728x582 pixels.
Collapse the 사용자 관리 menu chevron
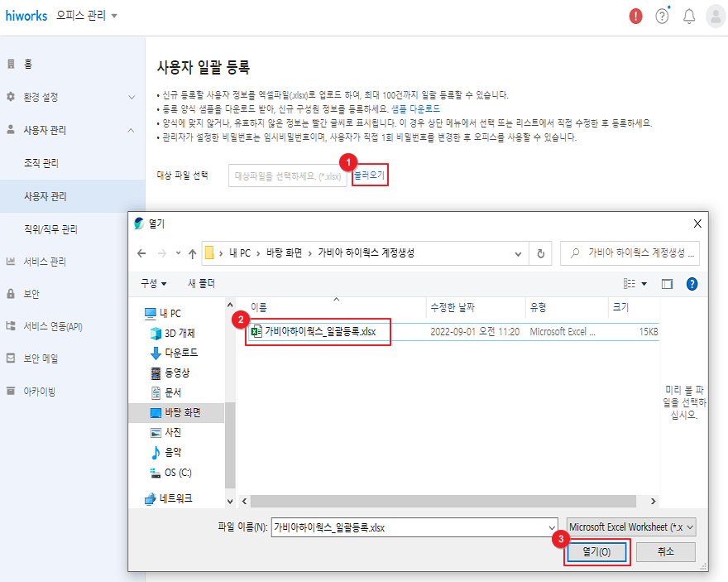pos(132,130)
